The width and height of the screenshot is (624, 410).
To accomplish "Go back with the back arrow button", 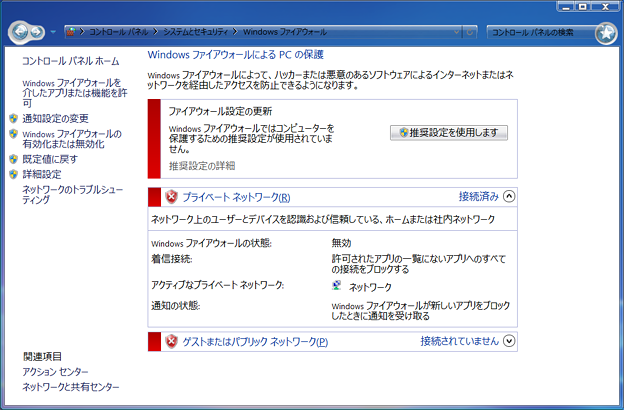I will click(x=20, y=31).
